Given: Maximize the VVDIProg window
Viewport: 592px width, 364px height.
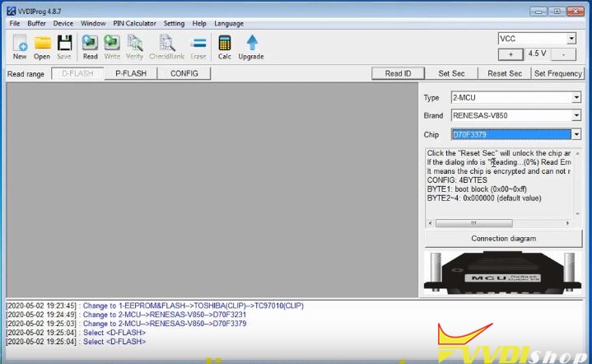Looking at the screenshot, I should click(x=557, y=12).
